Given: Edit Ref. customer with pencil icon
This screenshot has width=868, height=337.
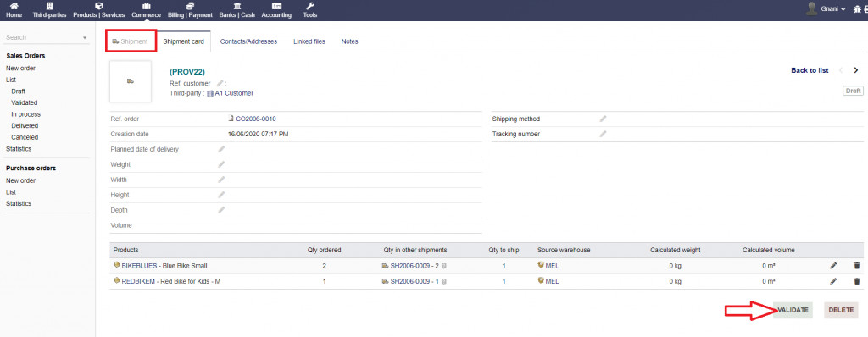Looking at the screenshot, I should (220, 84).
